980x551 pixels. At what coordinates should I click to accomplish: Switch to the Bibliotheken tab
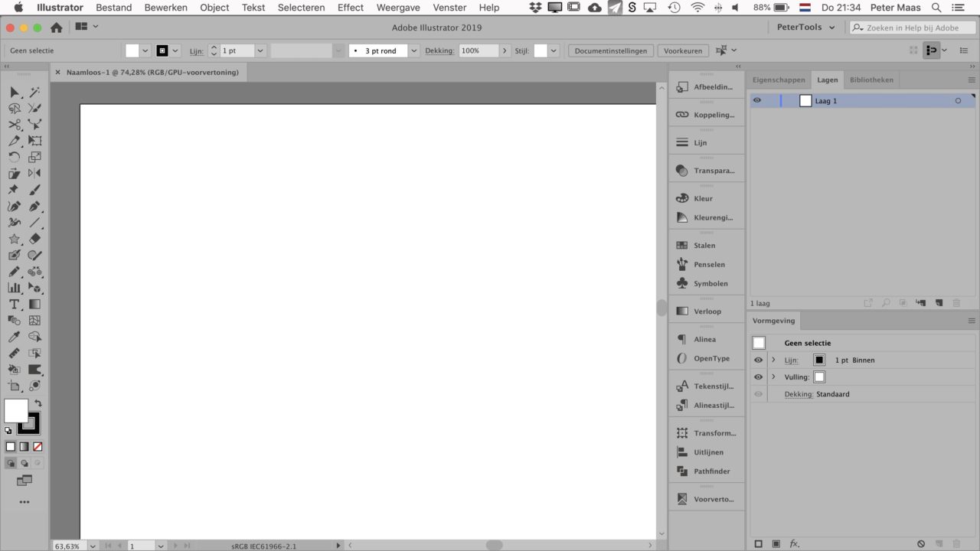click(x=871, y=80)
